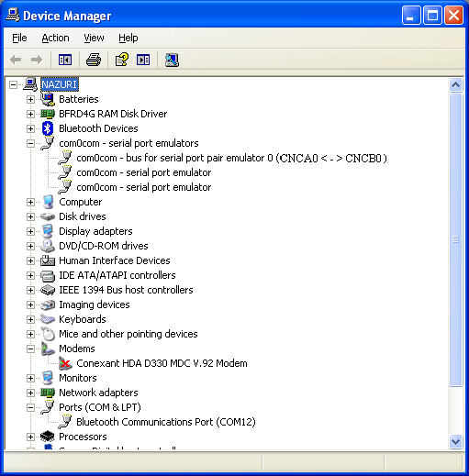Collapse the Ports (COM & LPT) node

tap(30, 407)
